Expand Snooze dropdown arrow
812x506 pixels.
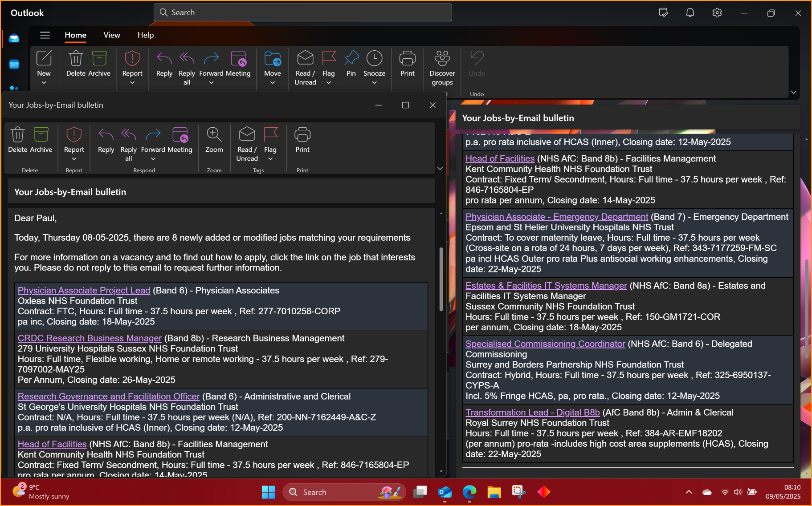(x=374, y=83)
